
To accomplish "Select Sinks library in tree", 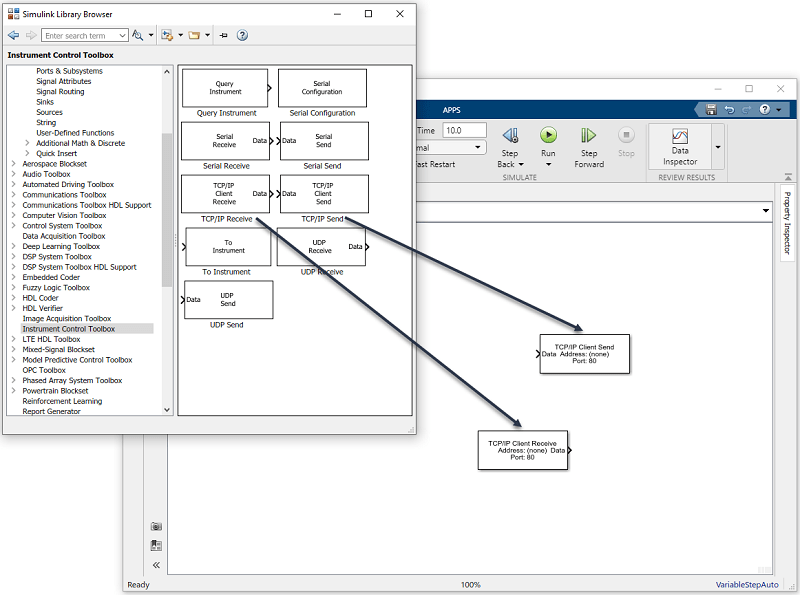I will (x=45, y=102).
